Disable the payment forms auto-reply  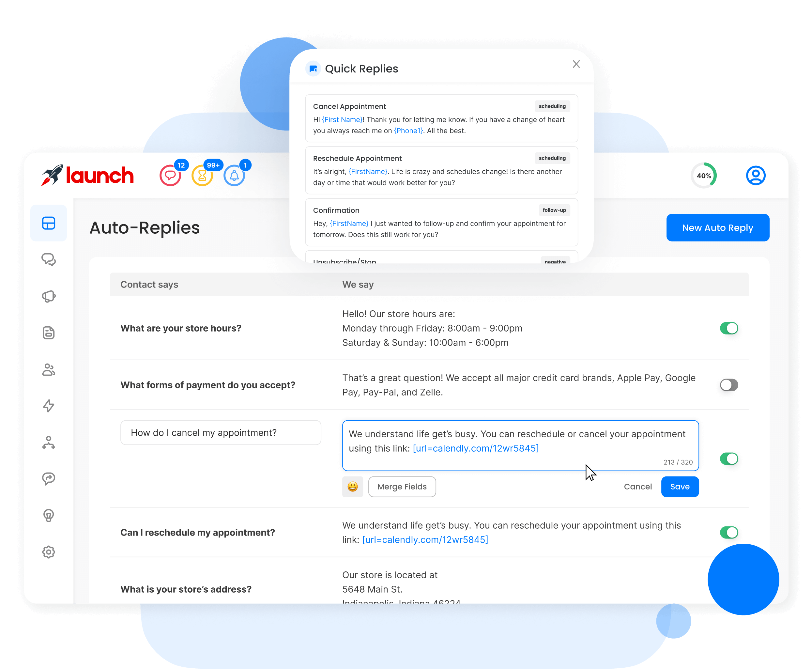tap(728, 384)
